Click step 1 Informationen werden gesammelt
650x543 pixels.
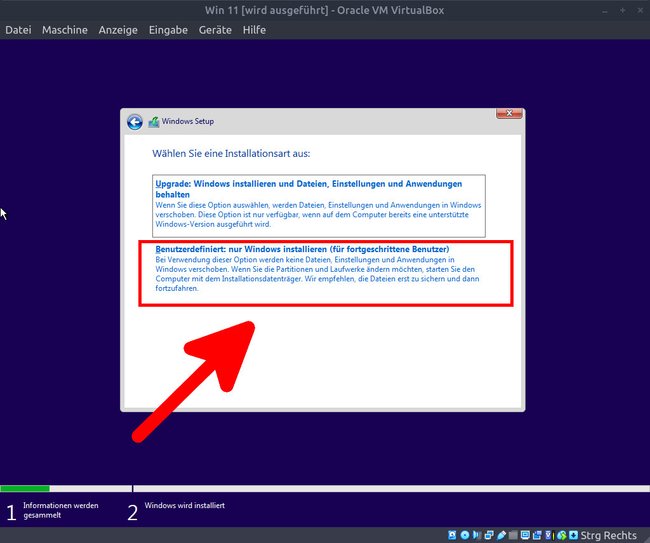click(53, 511)
